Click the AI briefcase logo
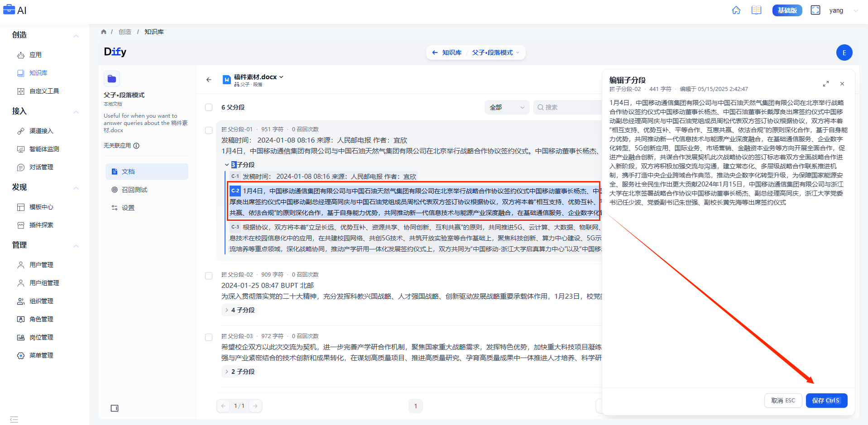The height and width of the screenshot is (425, 868). click(x=15, y=10)
